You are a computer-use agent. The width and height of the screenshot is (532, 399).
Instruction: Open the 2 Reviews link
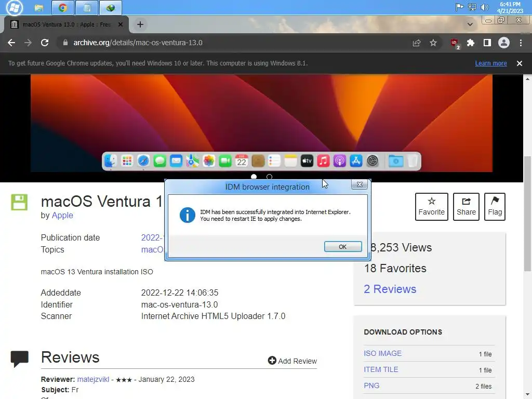(390, 289)
